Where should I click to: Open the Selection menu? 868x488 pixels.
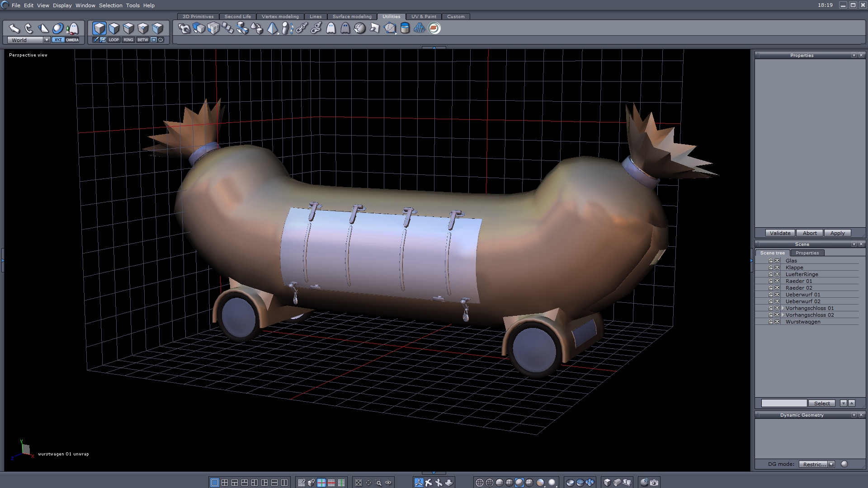[110, 5]
